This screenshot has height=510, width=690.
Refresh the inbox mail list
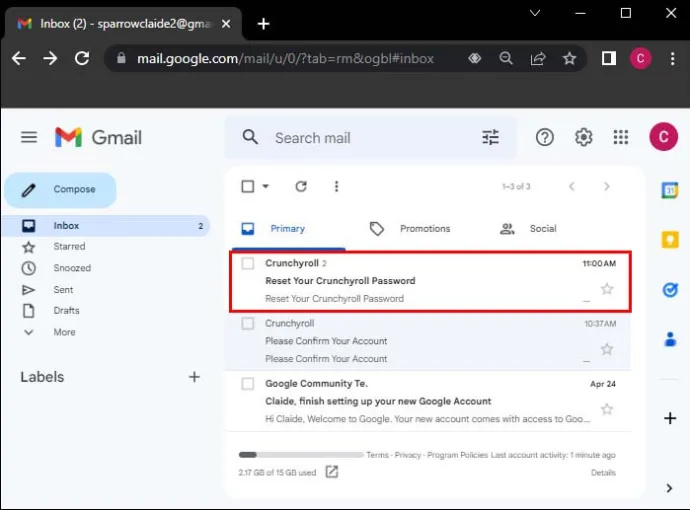coord(301,187)
